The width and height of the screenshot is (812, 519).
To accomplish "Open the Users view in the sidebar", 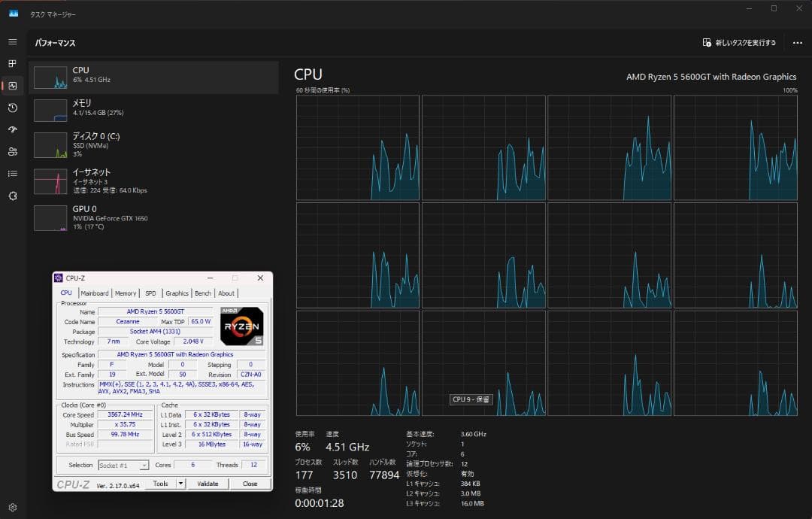I will 11,152.
